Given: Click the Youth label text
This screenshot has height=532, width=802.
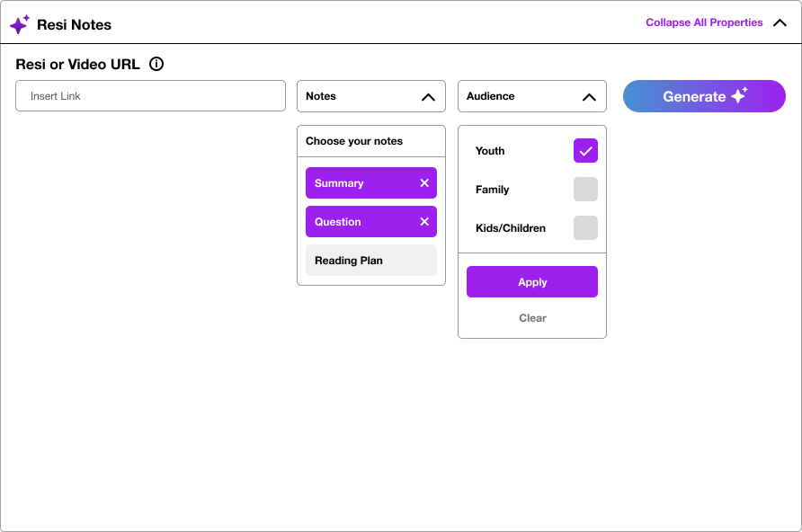Looking at the screenshot, I should (490, 151).
